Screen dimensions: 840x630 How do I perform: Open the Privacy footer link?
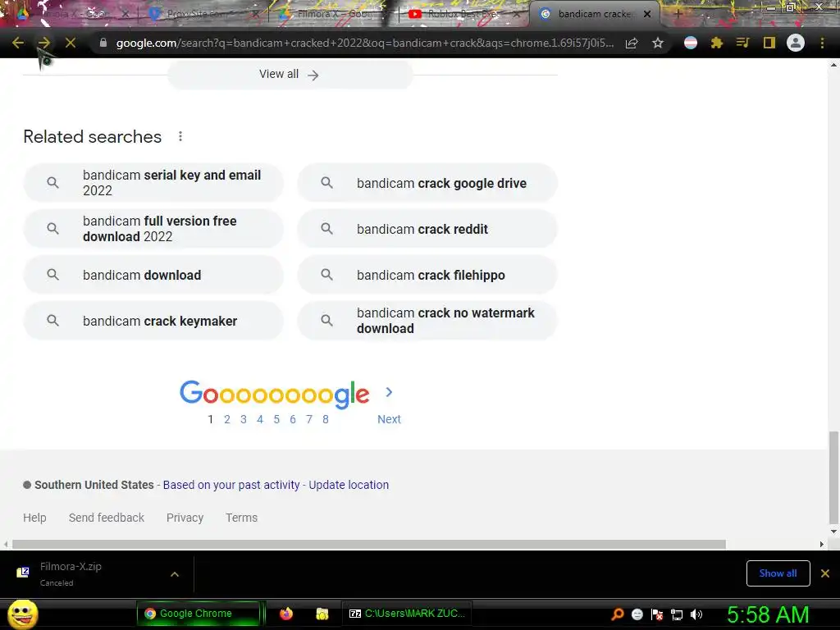click(185, 518)
